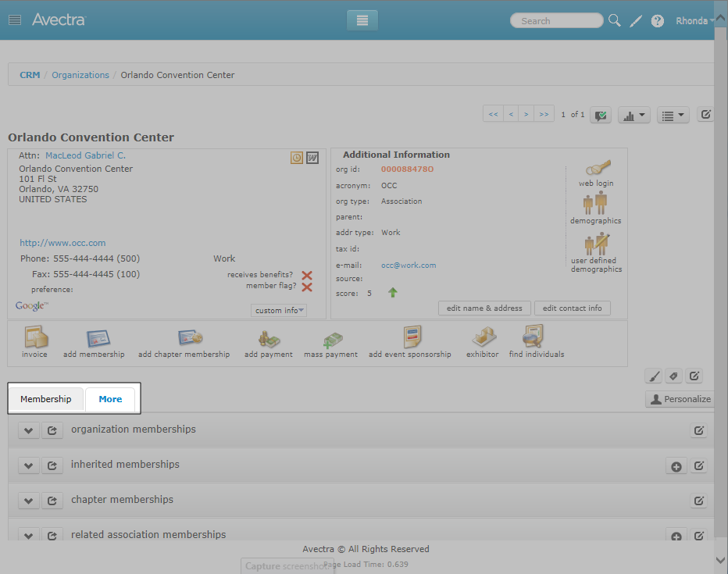The image size is (728, 574).
Task: Select the Membership tab
Action: 46,399
